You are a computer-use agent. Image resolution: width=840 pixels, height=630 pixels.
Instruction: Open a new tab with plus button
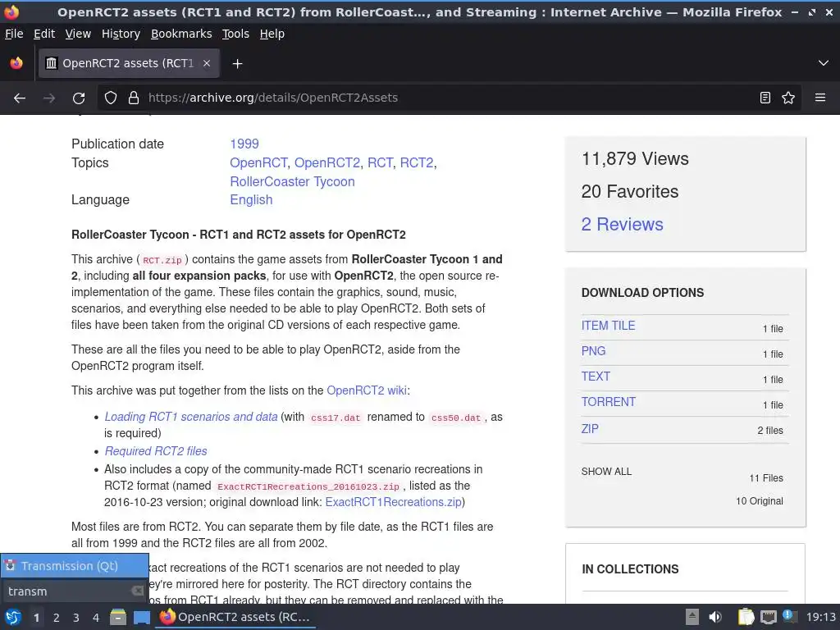[x=237, y=64]
